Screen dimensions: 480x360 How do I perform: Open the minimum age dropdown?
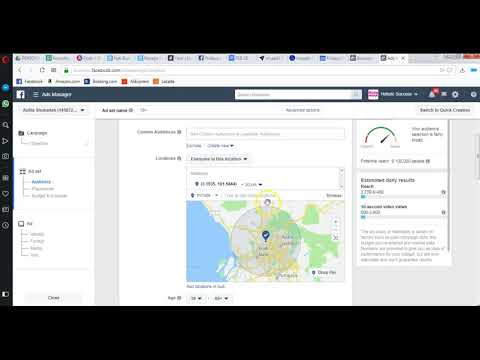[x=196, y=298]
